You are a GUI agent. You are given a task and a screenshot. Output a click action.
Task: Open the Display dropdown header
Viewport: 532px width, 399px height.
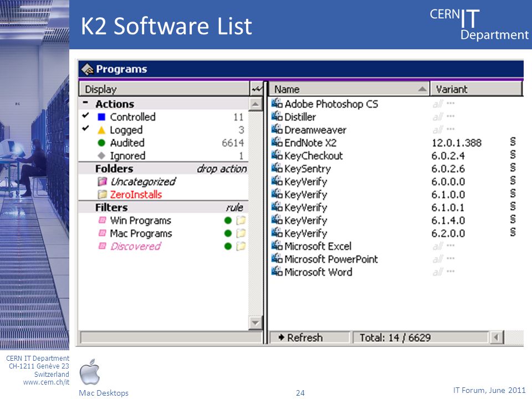164,89
